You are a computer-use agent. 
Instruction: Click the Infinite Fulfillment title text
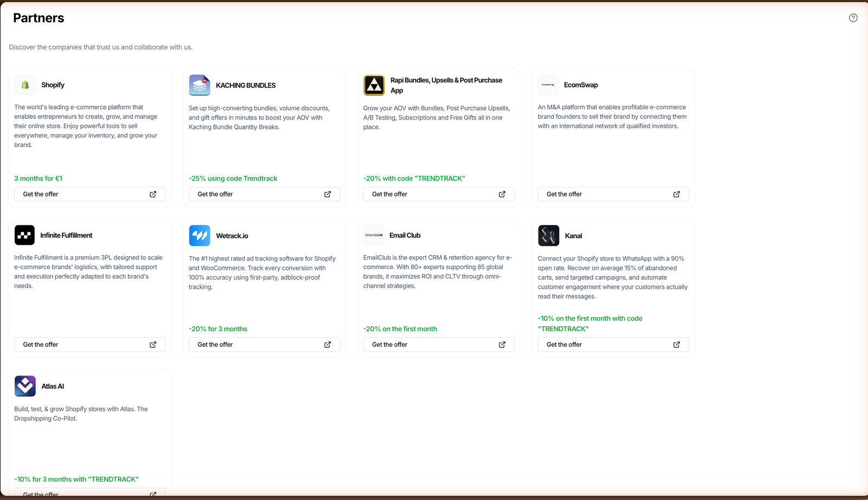66,236
